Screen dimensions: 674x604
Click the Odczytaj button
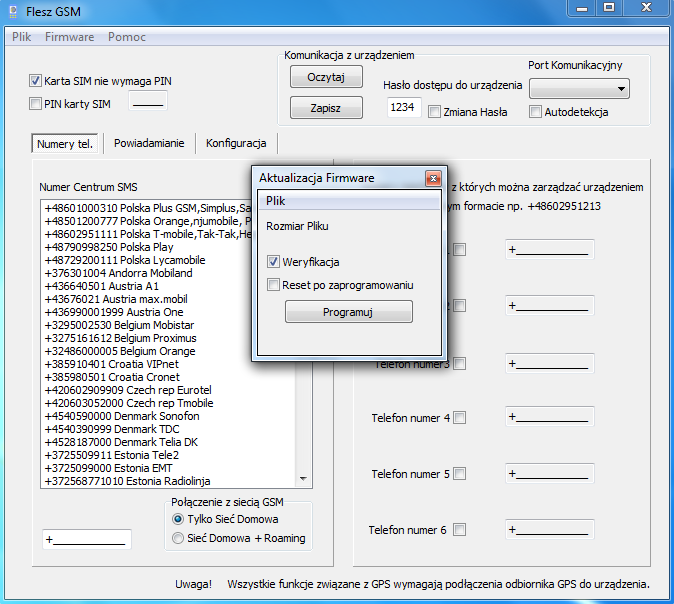pyautogui.click(x=326, y=77)
